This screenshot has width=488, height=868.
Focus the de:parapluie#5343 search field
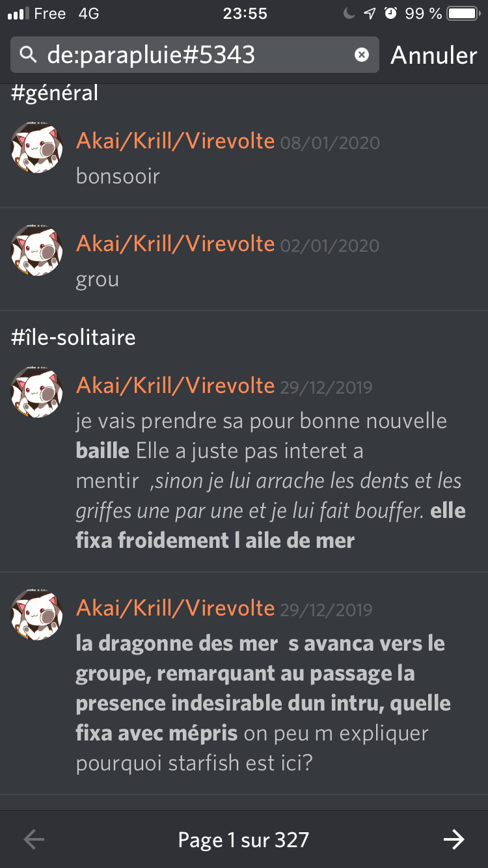click(195, 55)
